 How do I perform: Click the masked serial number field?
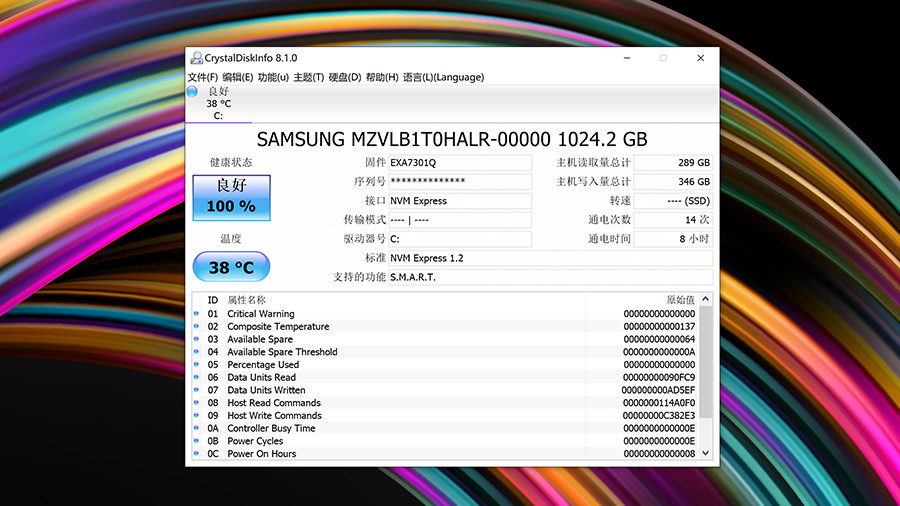click(x=460, y=181)
